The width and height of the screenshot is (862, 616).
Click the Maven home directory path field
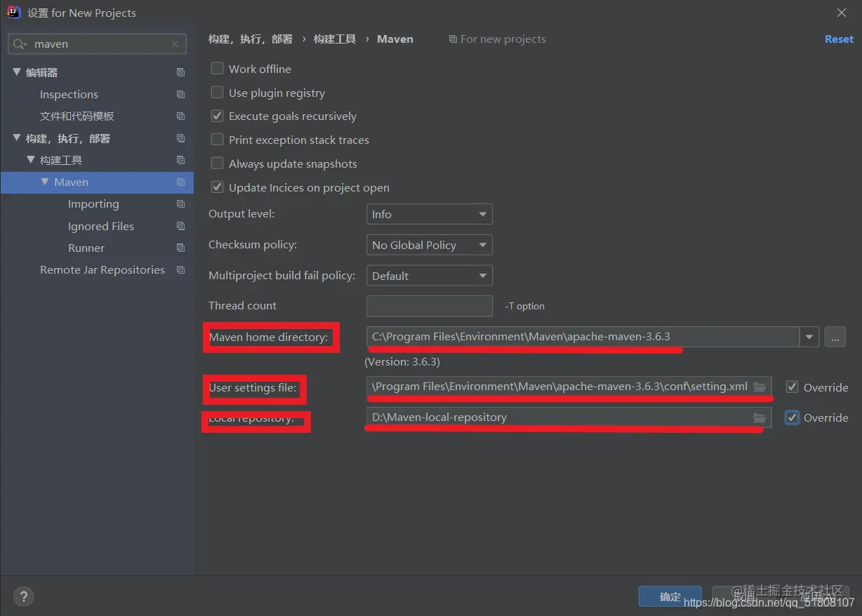pos(583,337)
